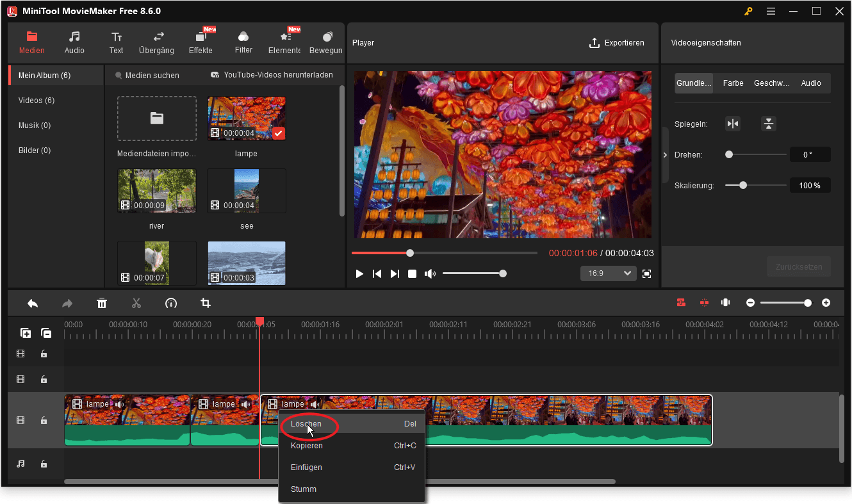Choose Löschen from the context menu
The image size is (852, 504).
coord(306,424)
